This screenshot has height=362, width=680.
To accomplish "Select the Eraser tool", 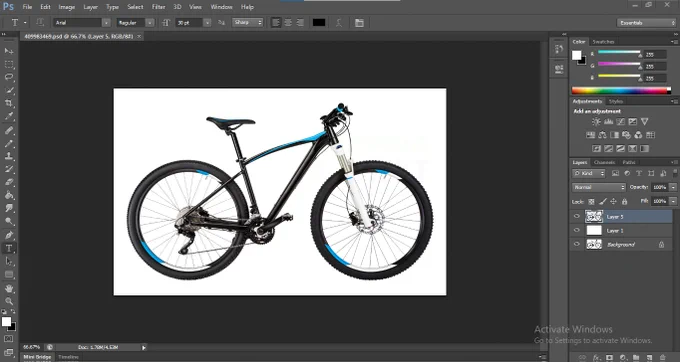I will click(9, 182).
